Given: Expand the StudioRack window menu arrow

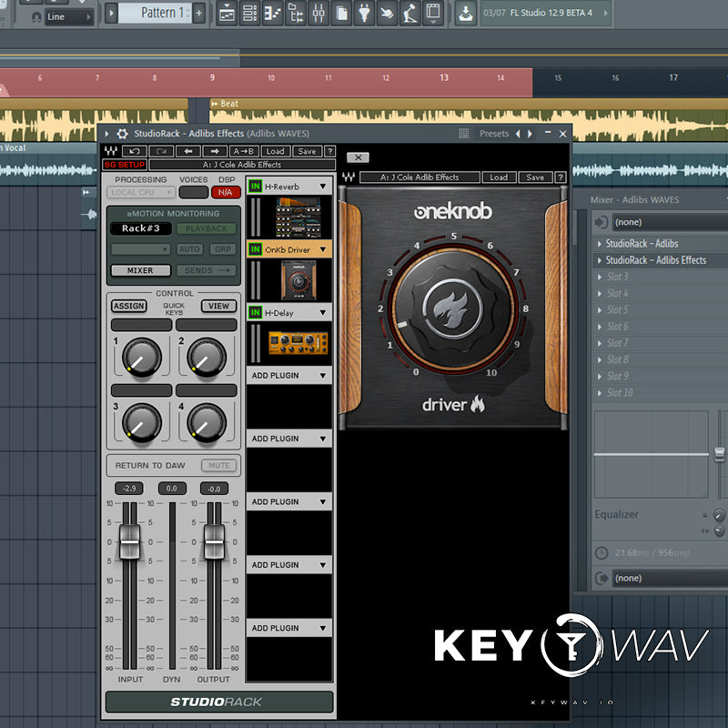Looking at the screenshot, I should 106,134.
